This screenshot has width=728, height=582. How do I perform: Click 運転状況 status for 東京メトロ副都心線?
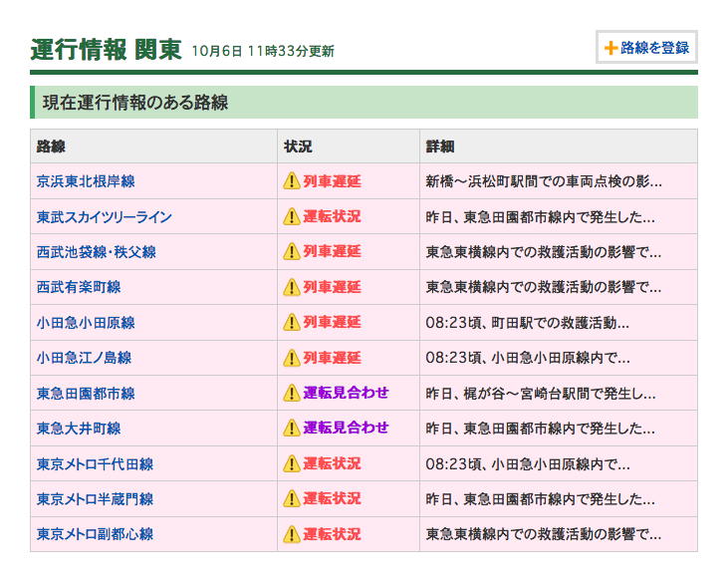(x=332, y=534)
